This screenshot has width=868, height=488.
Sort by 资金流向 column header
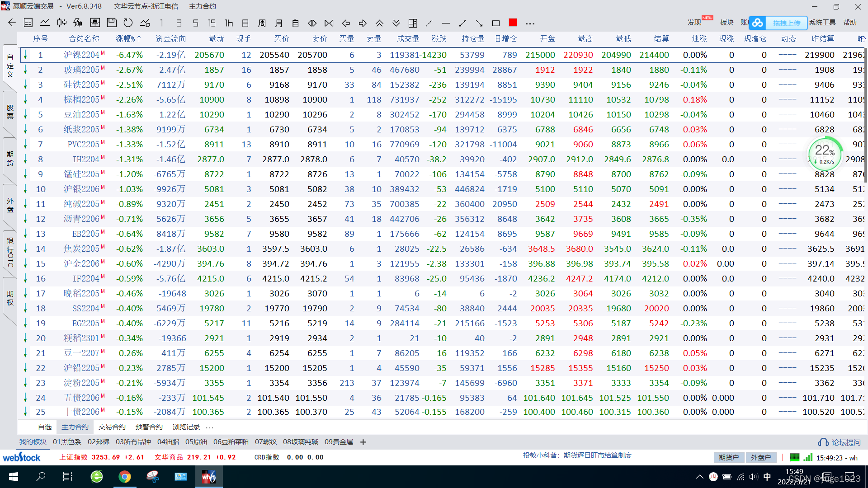(171, 38)
